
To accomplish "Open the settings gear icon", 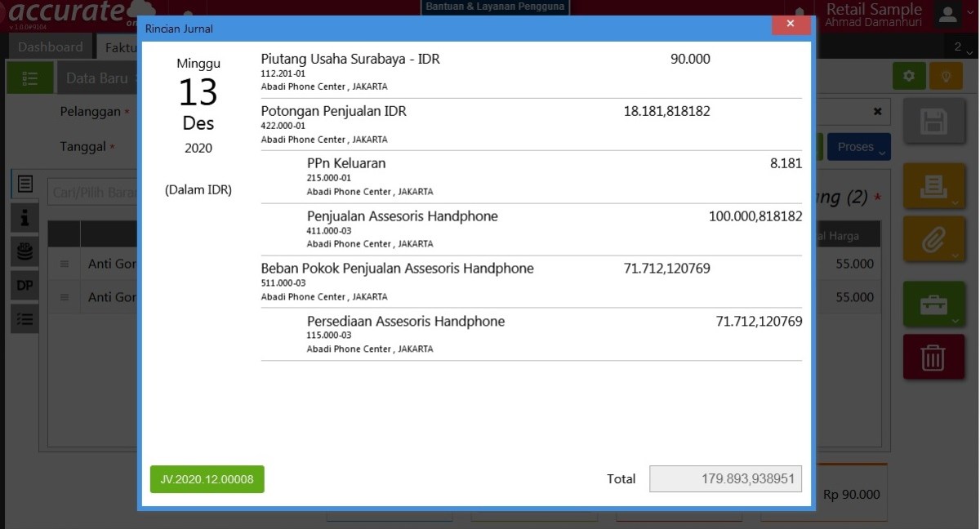I will pyautogui.click(x=909, y=73).
